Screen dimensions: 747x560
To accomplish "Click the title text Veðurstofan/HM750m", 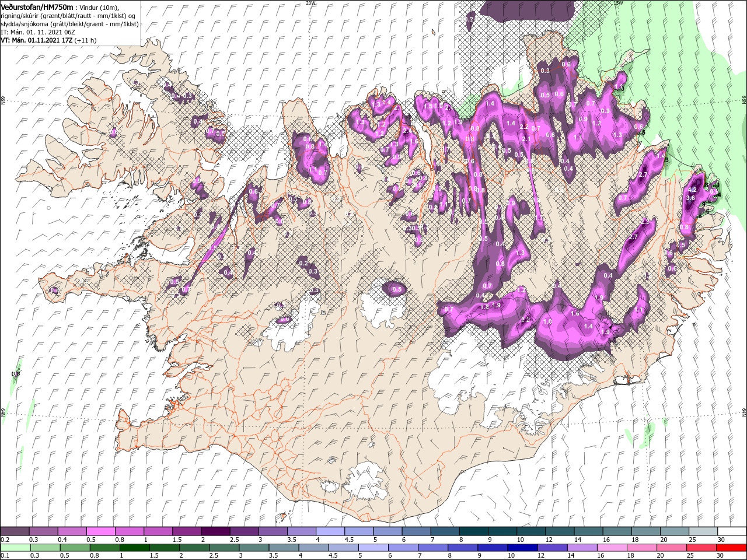I will [x=37, y=6].
